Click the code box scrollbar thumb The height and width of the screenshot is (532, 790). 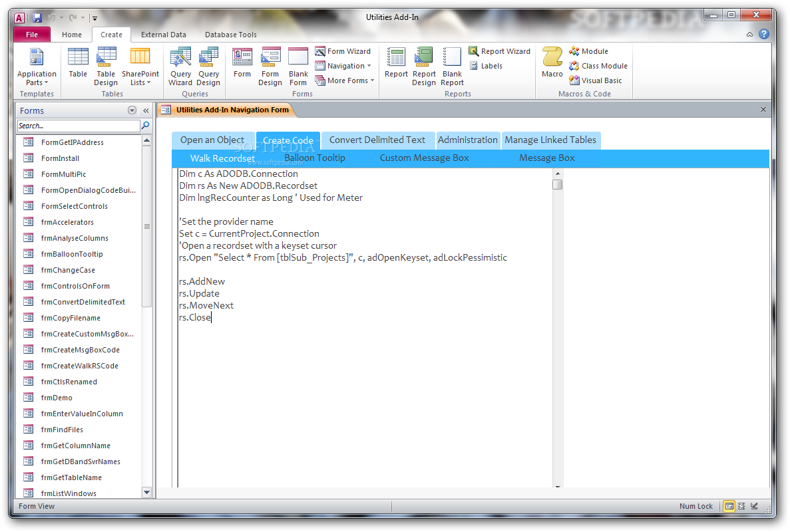click(557, 184)
